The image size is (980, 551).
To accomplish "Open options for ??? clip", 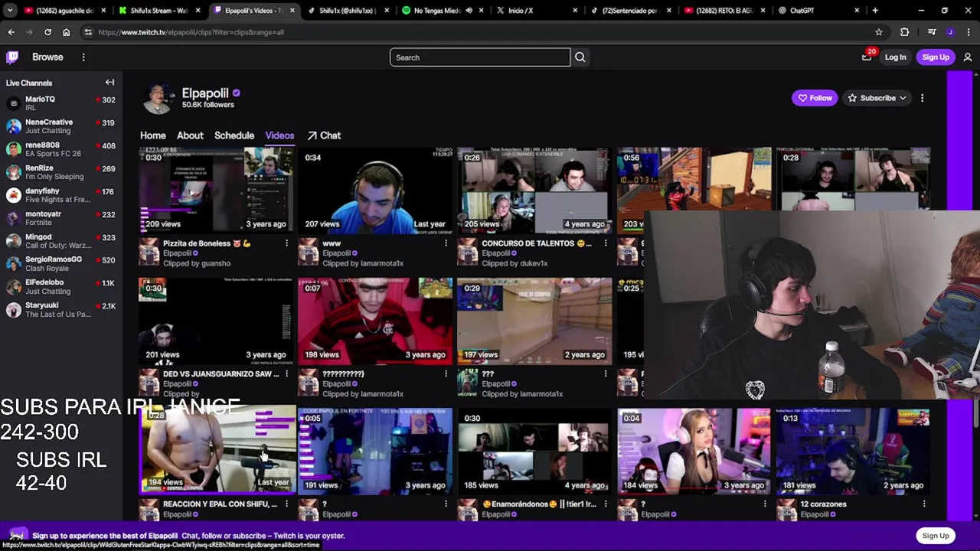I will (x=605, y=374).
